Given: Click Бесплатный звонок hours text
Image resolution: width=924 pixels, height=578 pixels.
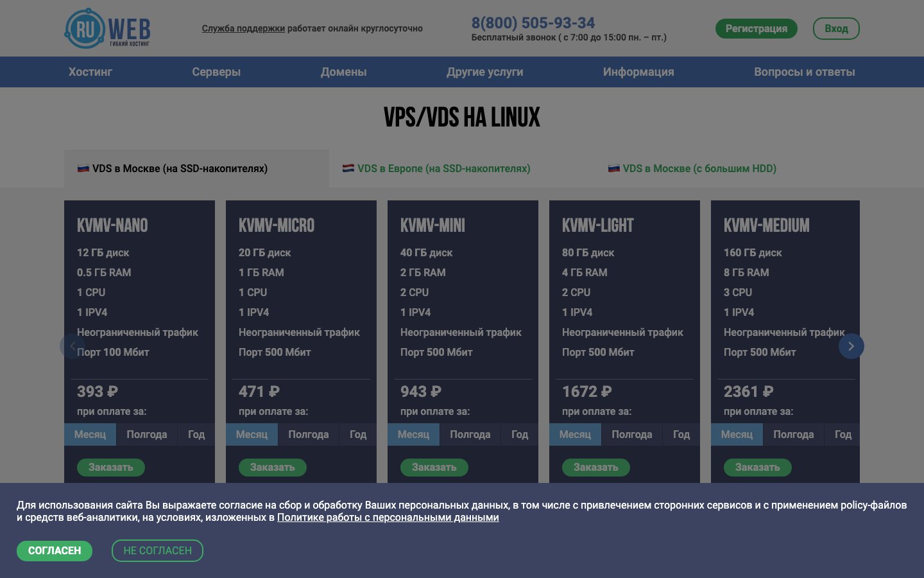Looking at the screenshot, I should 569,37.
